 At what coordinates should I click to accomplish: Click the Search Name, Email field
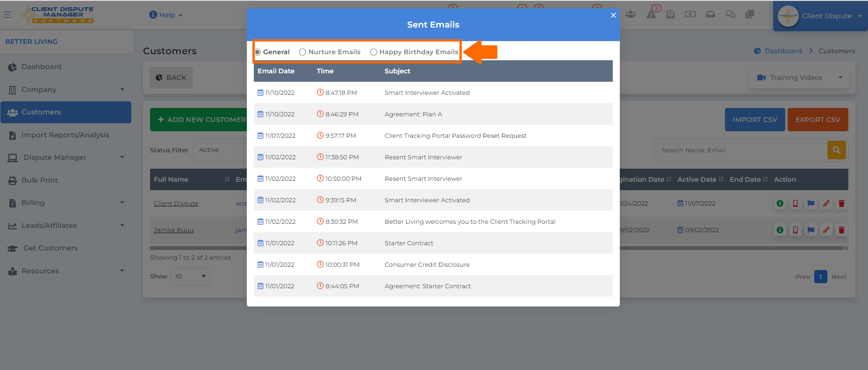(741, 150)
